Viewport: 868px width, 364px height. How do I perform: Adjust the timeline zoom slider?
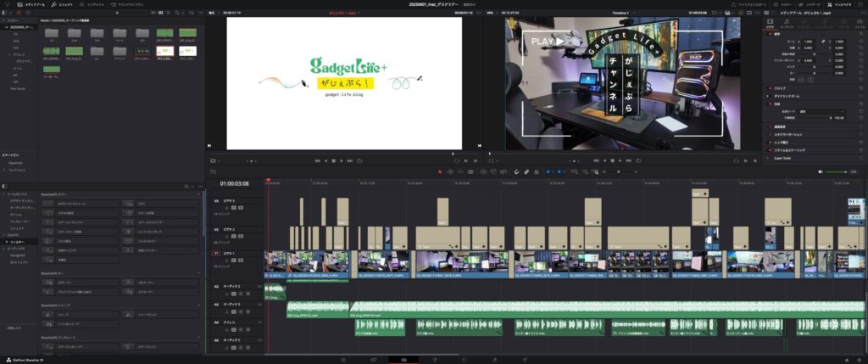[620, 171]
